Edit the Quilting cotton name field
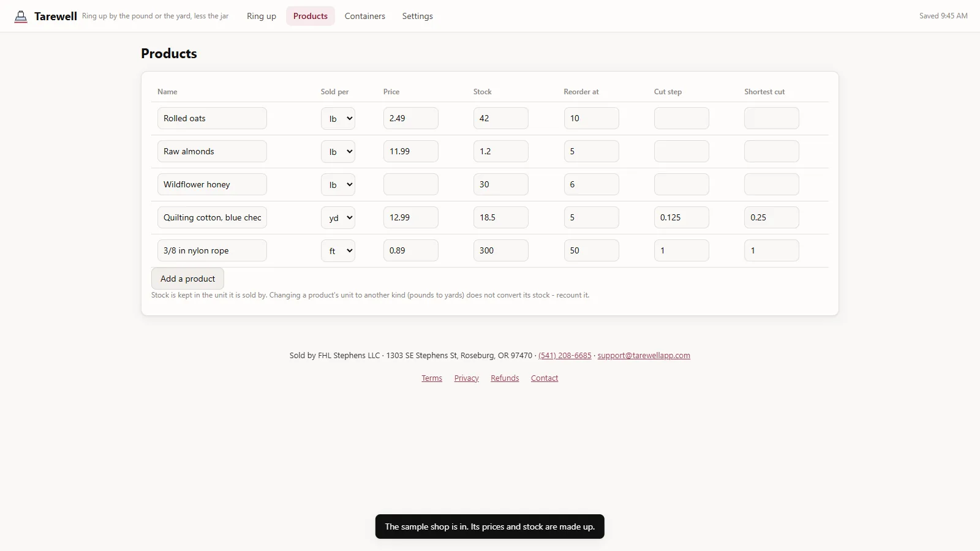 [x=212, y=217]
